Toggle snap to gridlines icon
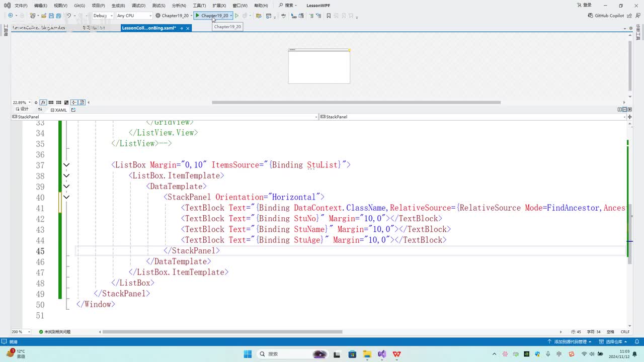Screen dimensions: 644x362 [x=59, y=103]
